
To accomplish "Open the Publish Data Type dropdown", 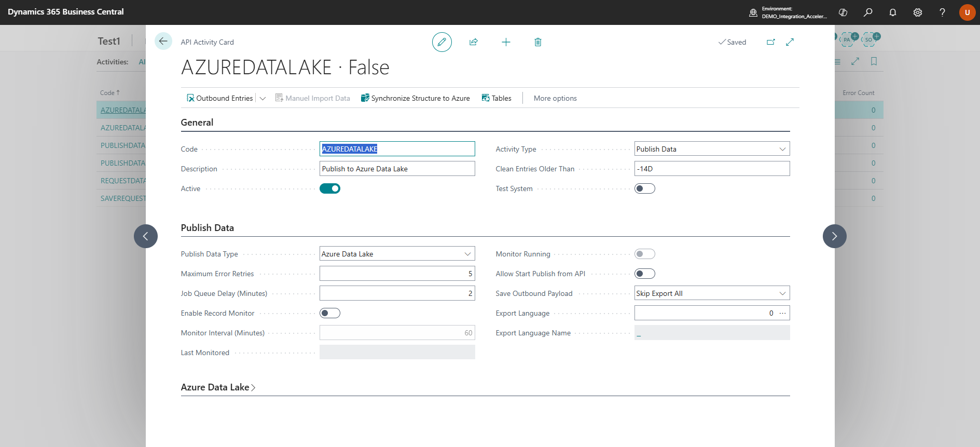I will click(397, 254).
